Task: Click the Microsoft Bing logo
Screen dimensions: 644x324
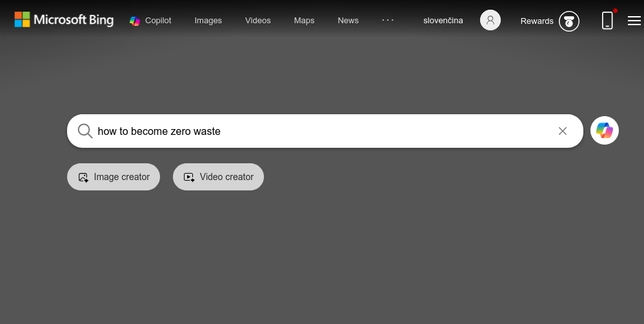Action: click(64, 20)
